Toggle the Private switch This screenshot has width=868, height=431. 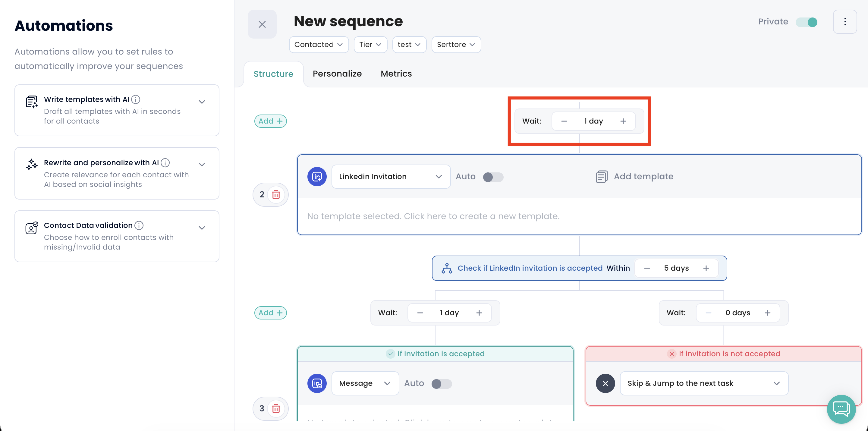coord(806,22)
